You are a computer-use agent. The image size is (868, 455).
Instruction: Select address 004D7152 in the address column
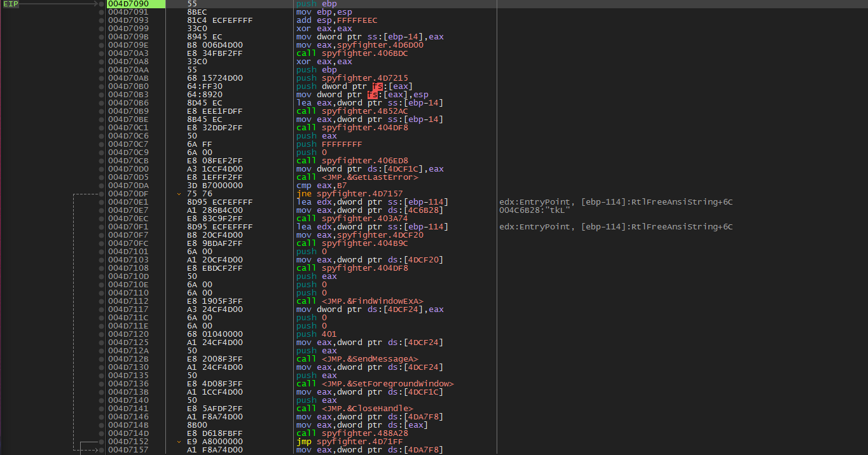tap(128, 442)
